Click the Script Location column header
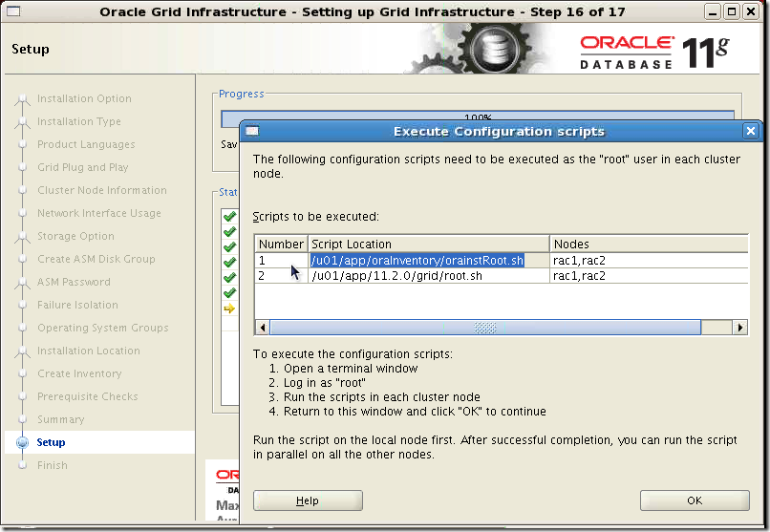Image resolution: width=770 pixels, height=532 pixels. (429, 244)
